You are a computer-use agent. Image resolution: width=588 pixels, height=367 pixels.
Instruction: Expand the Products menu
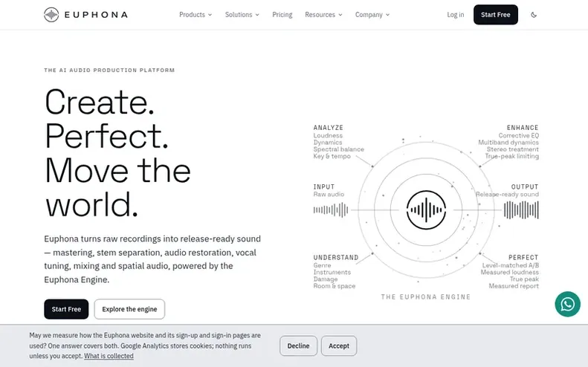tap(196, 15)
